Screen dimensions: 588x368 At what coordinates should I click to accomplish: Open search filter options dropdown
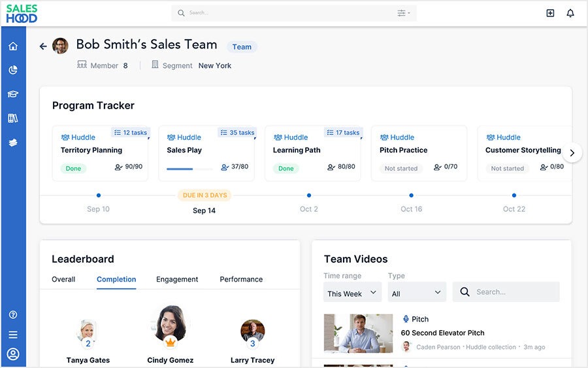point(404,13)
